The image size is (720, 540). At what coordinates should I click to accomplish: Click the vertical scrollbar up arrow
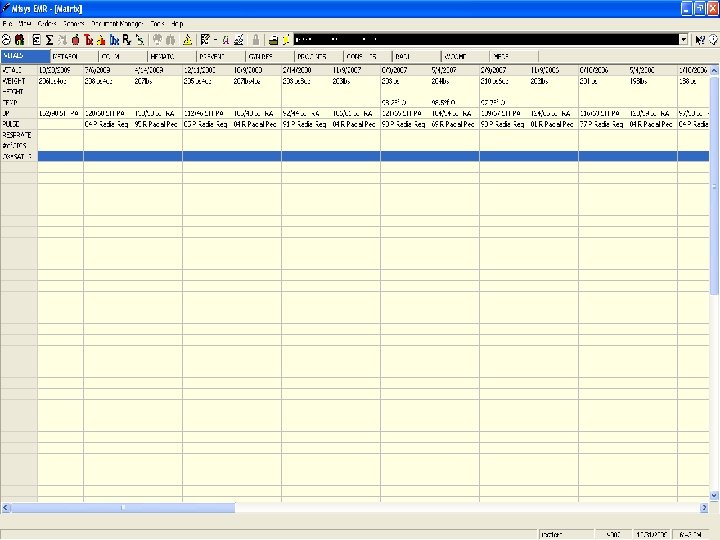pyautogui.click(x=714, y=70)
